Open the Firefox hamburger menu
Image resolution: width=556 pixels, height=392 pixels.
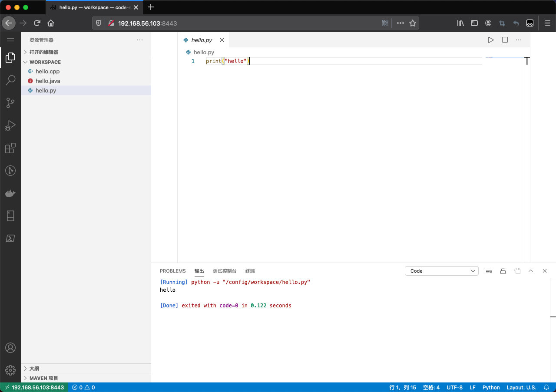pos(548,23)
